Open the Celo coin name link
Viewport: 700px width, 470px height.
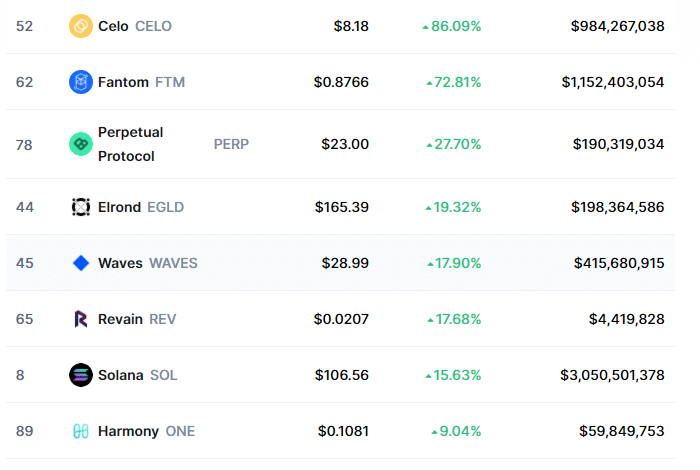(113, 26)
